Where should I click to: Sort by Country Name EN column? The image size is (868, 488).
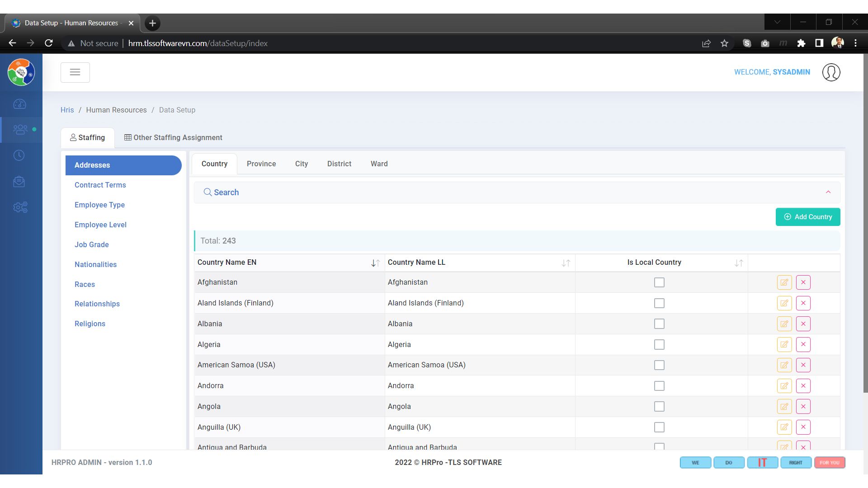click(x=375, y=263)
